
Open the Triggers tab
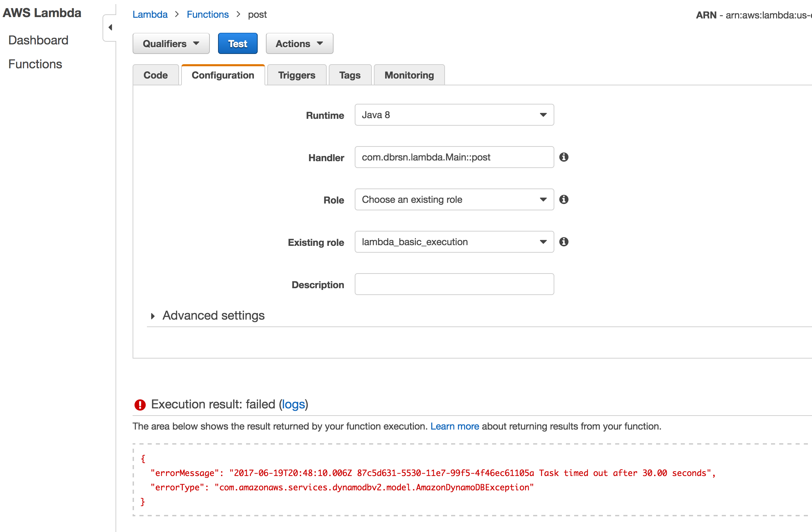point(297,75)
